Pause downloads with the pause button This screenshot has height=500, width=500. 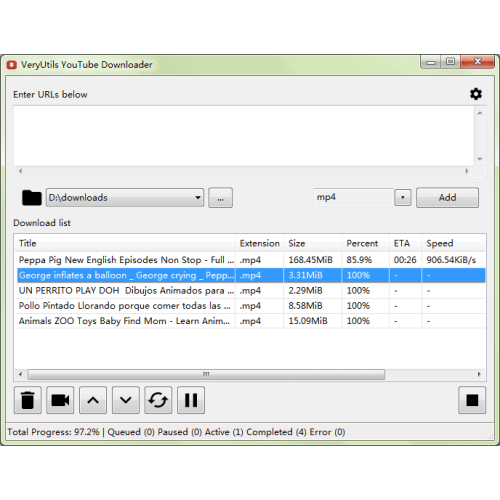coord(191,400)
